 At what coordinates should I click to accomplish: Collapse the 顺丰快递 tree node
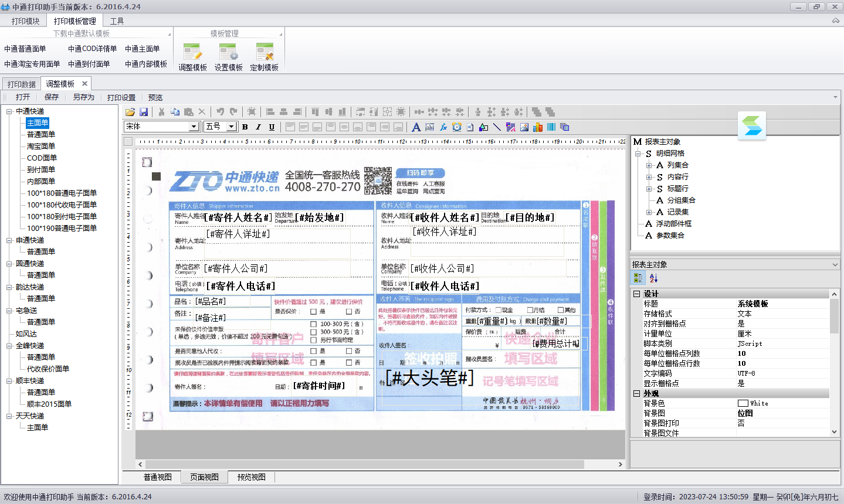click(x=9, y=381)
